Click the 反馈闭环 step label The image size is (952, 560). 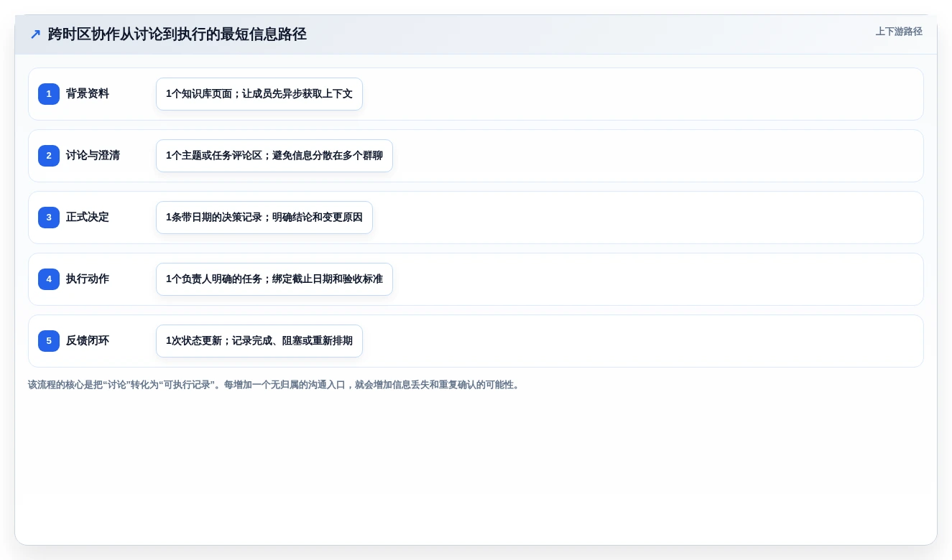[88, 341]
